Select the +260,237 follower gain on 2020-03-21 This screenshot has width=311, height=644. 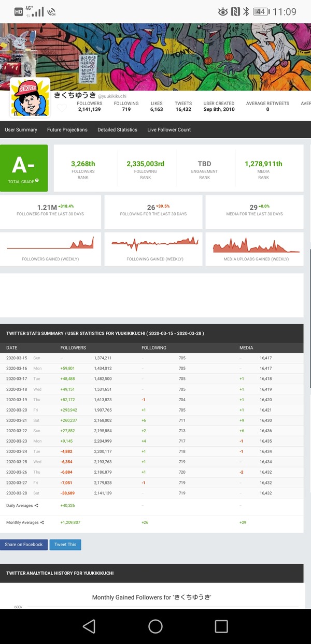coord(68,420)
